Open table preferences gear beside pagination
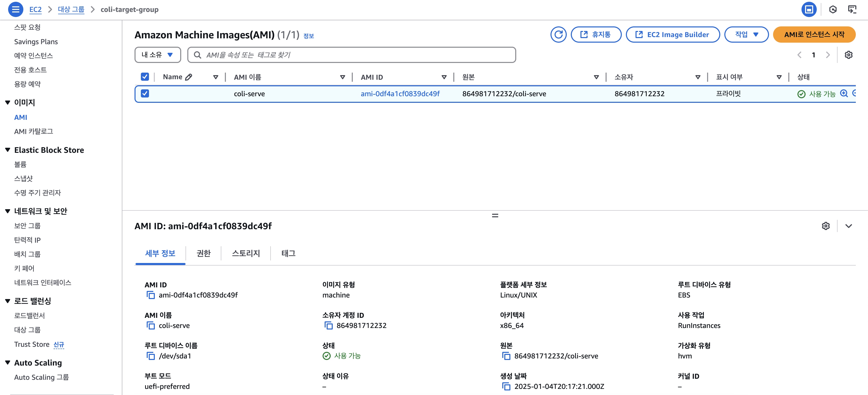Image resolution: width=868 pixels, height=395 pixels. [848, 55]
